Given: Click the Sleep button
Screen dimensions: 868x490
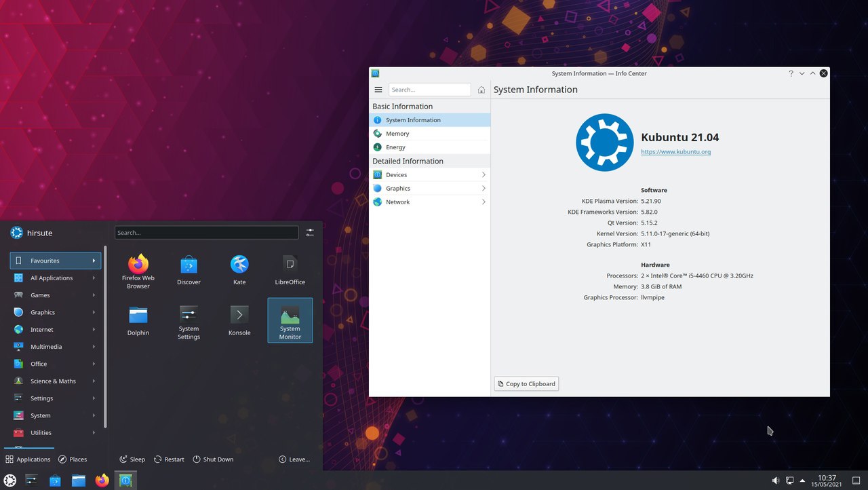Looking at the screenshot, I should (x=132, y=459).
